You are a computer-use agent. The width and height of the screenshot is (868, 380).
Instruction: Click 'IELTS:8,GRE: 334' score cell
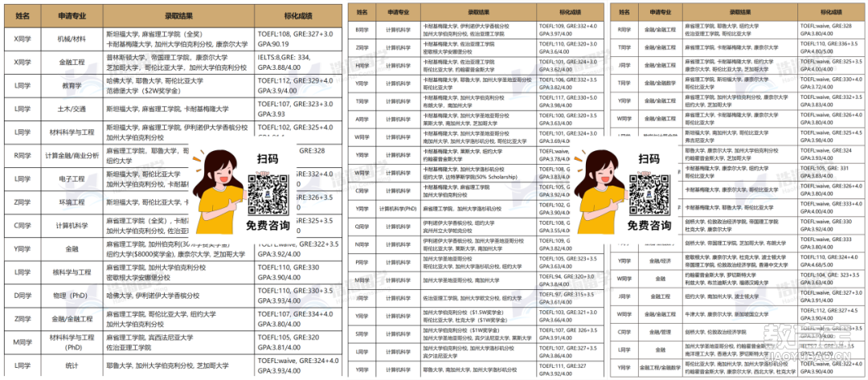[x=298, y=63]
